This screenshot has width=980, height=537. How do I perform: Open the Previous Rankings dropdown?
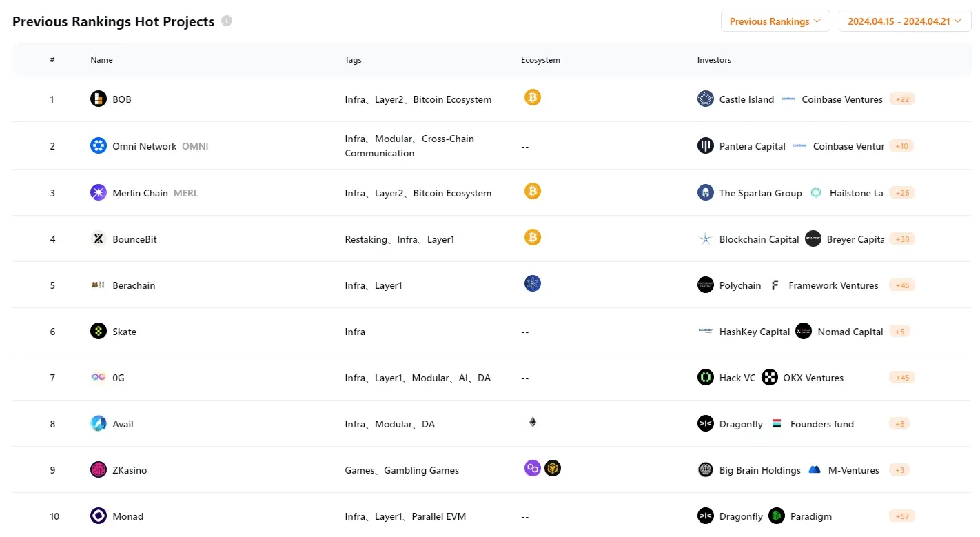tap(775, 21)
